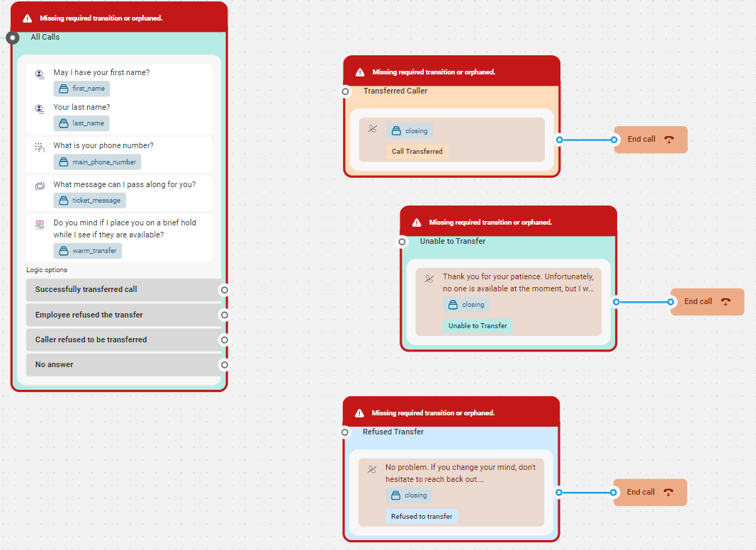Click the Logic options label
756x550 pixels.
pyautogui.click(x=47, y=270)
